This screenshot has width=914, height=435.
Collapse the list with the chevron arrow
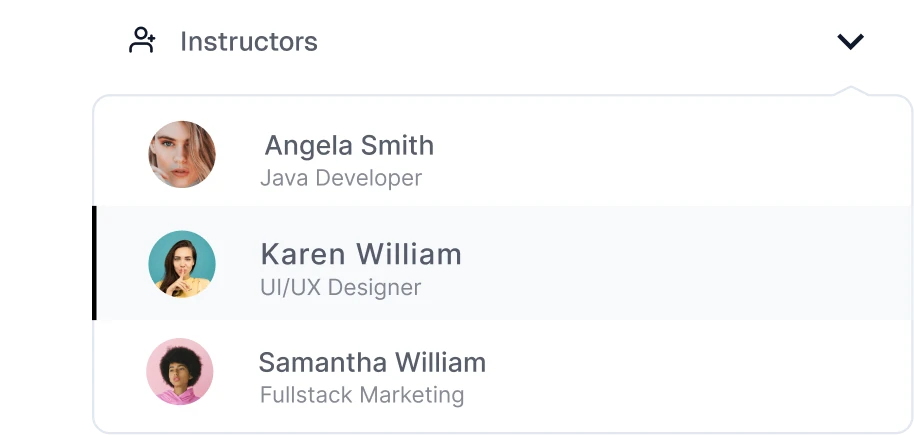(850, 41)
